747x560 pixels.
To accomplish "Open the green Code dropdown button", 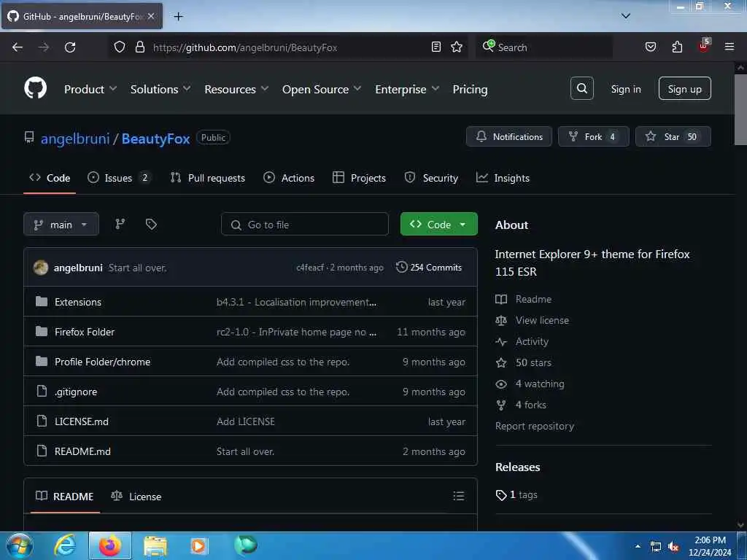I will pyautogui.click(x=438, y=225).
